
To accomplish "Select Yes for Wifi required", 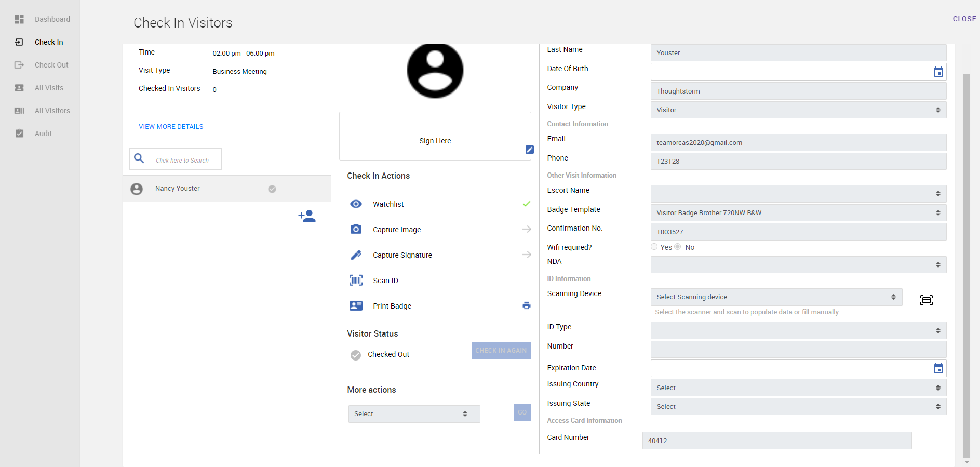I will 654,247.
